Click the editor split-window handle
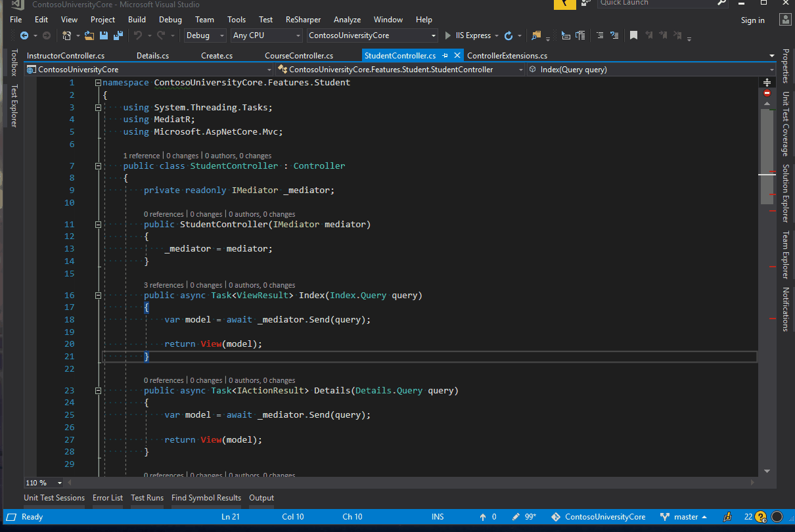 coord(767,83)
